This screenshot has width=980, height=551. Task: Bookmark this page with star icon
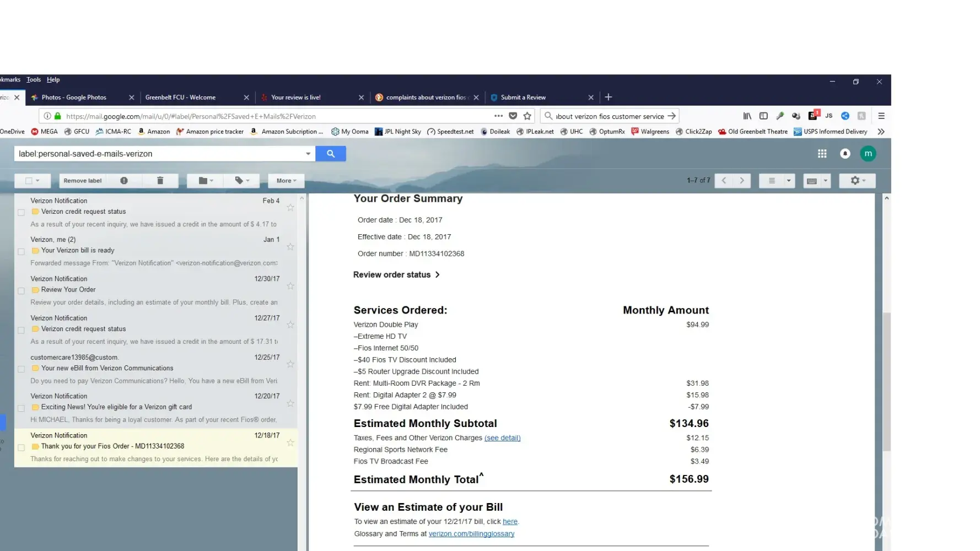tap(527, 116)
